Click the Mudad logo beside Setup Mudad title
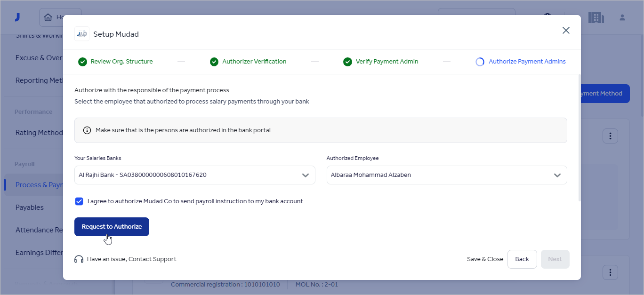Viewport: 644px width, 295px height. [81, 33]
